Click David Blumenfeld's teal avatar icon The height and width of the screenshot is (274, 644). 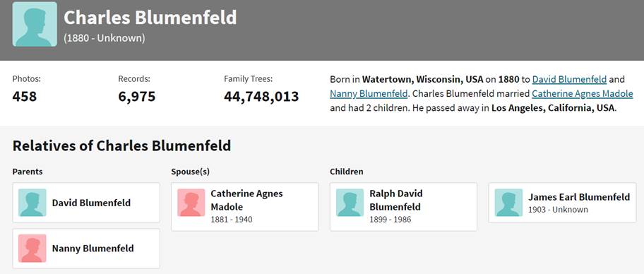click(32, 203)
